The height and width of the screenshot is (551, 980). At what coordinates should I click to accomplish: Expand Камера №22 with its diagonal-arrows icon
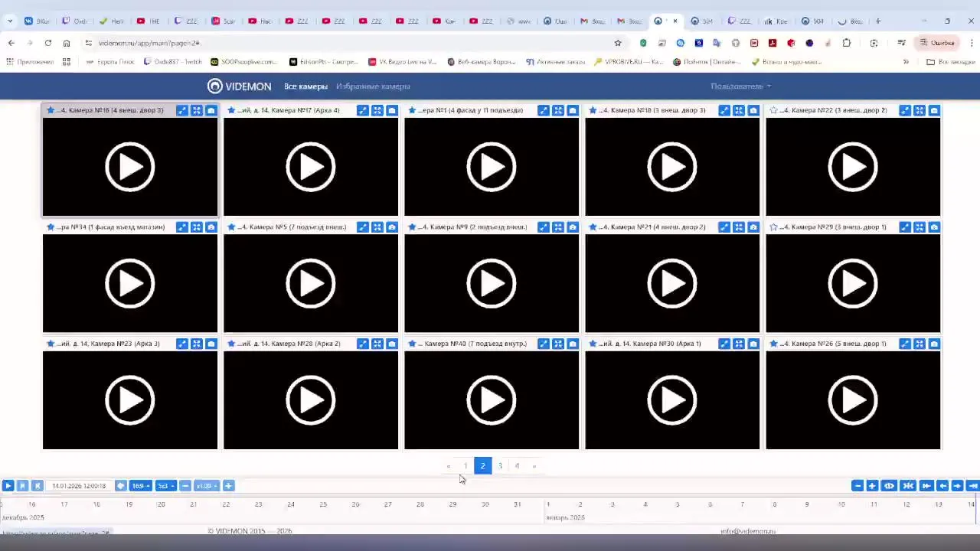905,110
